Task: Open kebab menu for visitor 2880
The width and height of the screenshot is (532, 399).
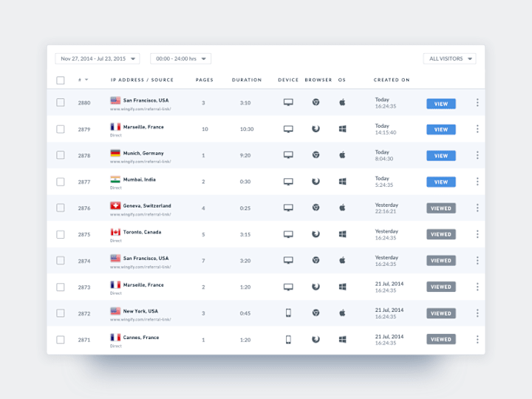Action: click(477, 103)
